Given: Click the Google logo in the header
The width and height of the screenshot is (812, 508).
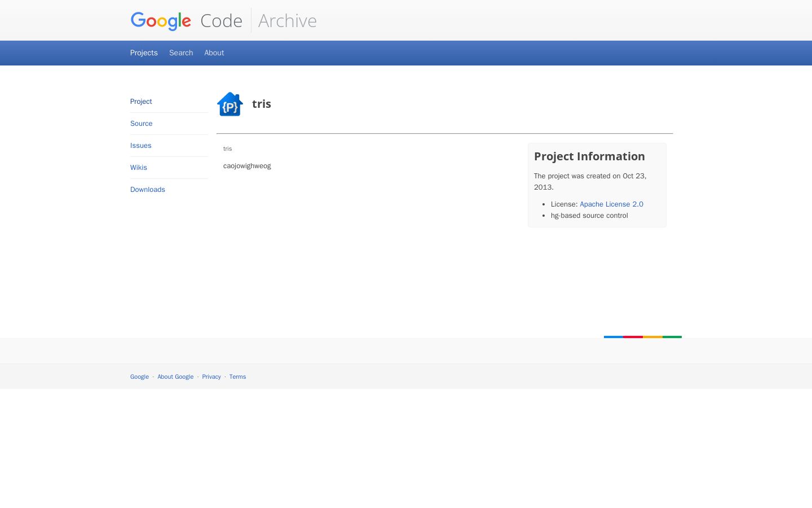Looking at the screenshot, I should click(x=161, y=21).
